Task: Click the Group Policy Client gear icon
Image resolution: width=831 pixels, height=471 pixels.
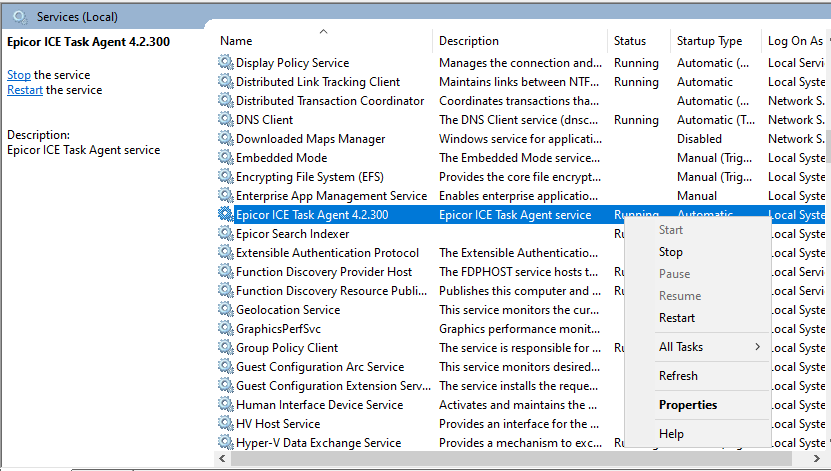Action: click(x=226, y=348)
